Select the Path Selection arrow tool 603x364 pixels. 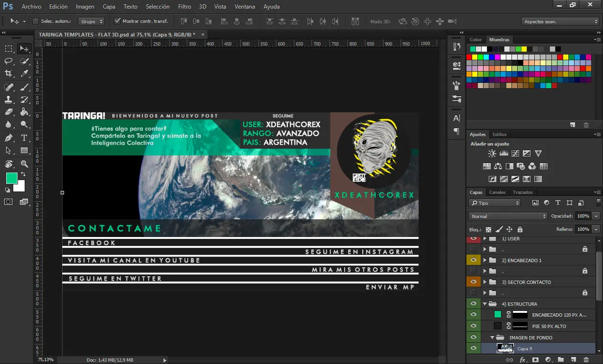(9, 151)
